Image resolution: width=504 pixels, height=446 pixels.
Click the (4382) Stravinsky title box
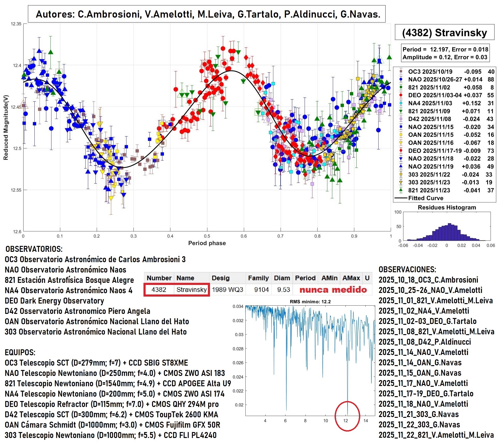point(444,33)
